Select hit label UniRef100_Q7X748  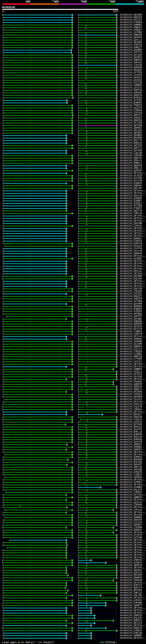click(131, 178)
